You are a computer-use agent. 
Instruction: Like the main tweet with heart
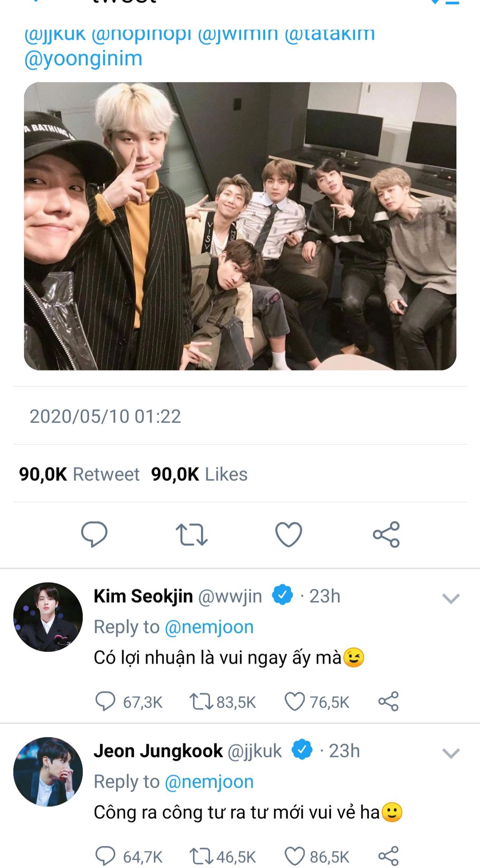tap(289, 534)
